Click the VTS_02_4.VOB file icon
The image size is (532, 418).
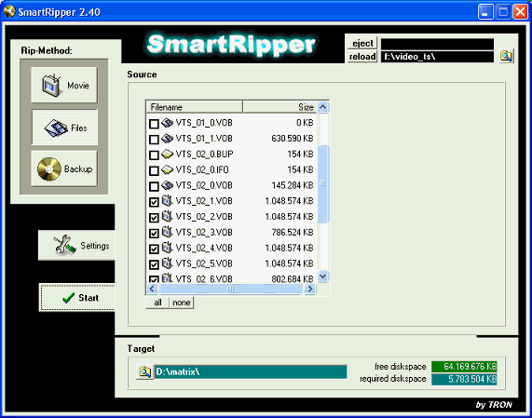click(x=168, y=247)
